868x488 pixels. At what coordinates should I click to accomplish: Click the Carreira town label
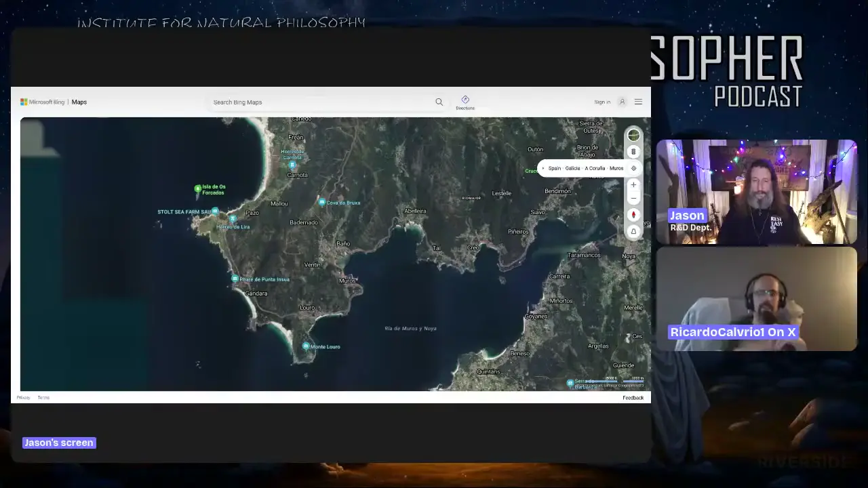(559, 276)
